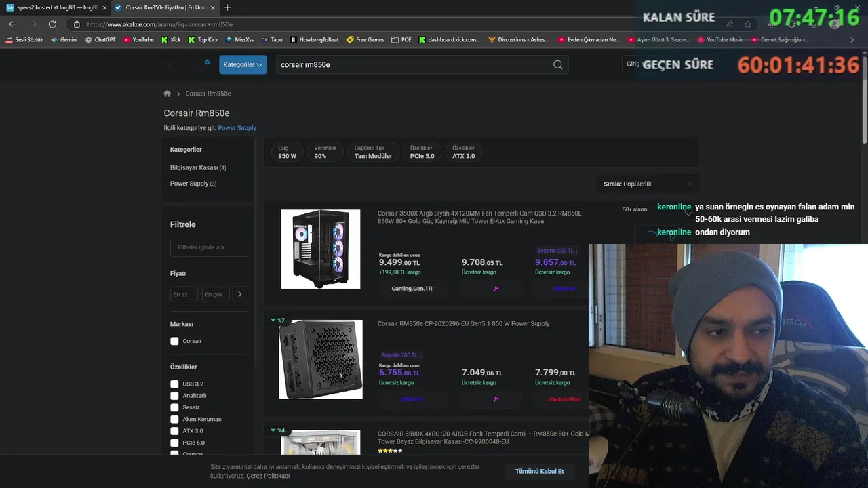Check the Anahtarlı feature checkbox
Screen dimensions: 868x488
174,396
